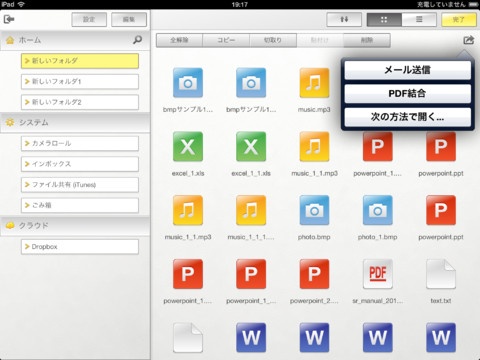
Task: Choose メール送信 from the popup menu
Action: point(407,70)
